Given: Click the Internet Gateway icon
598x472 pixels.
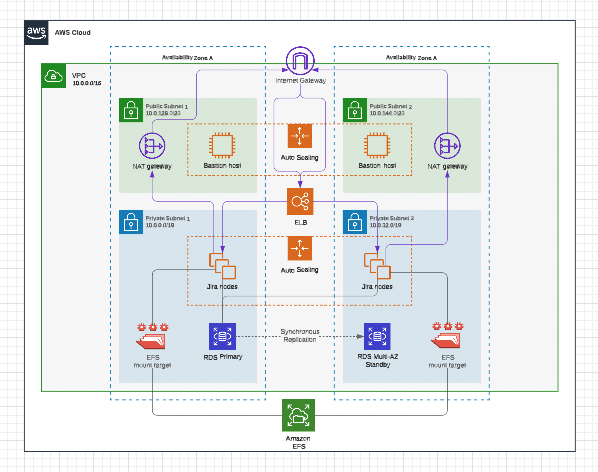Looking at the screenshot, I should tap(300, 61).
